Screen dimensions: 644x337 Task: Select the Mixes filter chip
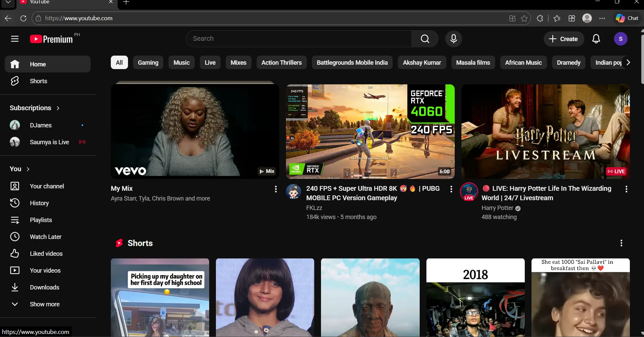pyautogui.click(x=238, y=62)
